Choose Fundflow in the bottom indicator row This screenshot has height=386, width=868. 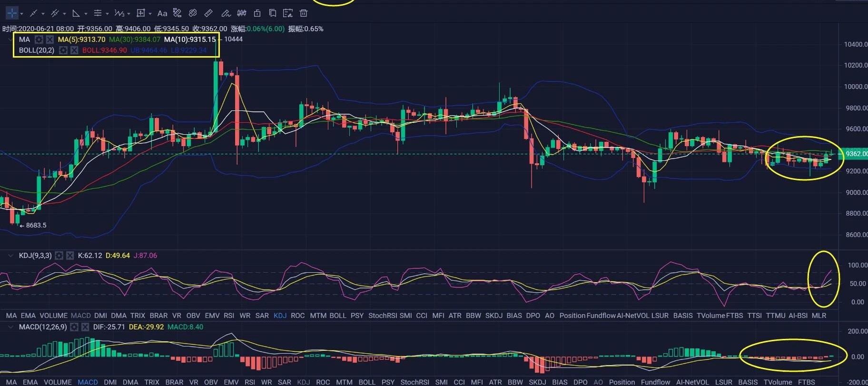[655, 382]
